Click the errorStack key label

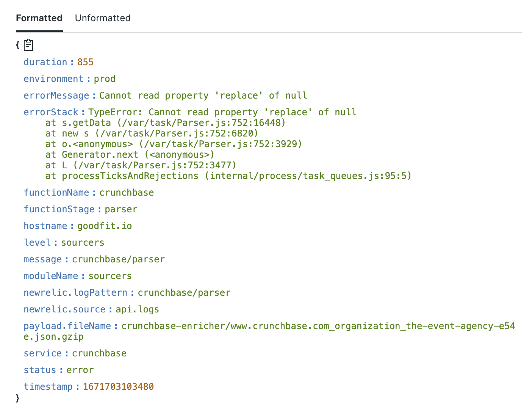tap(51, 112)
